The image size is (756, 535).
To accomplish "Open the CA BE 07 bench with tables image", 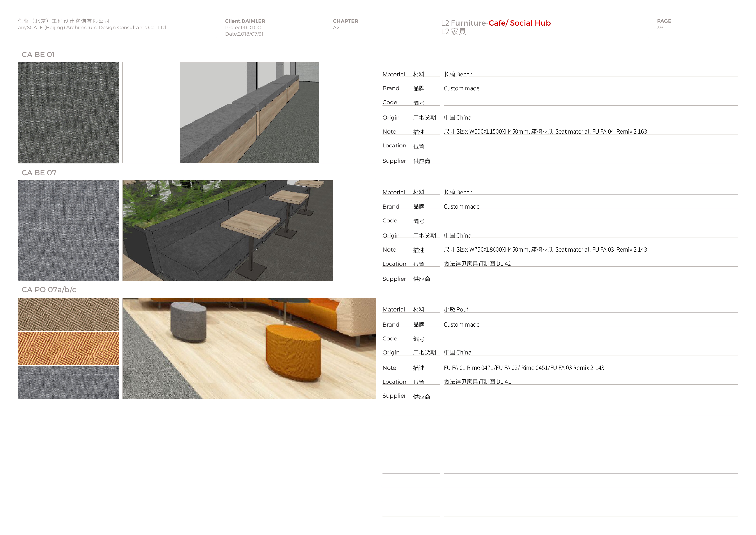I will pyautogui.click(x=228, y=231).
